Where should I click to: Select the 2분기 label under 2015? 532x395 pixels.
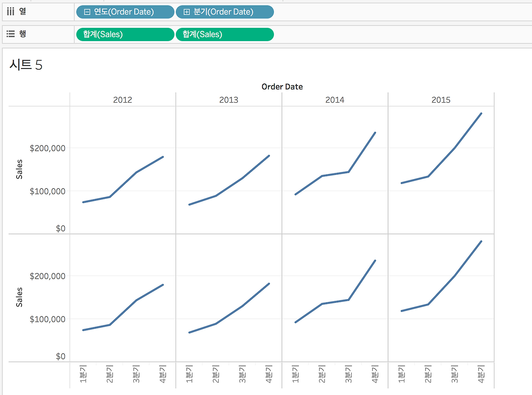click(428, 374)
